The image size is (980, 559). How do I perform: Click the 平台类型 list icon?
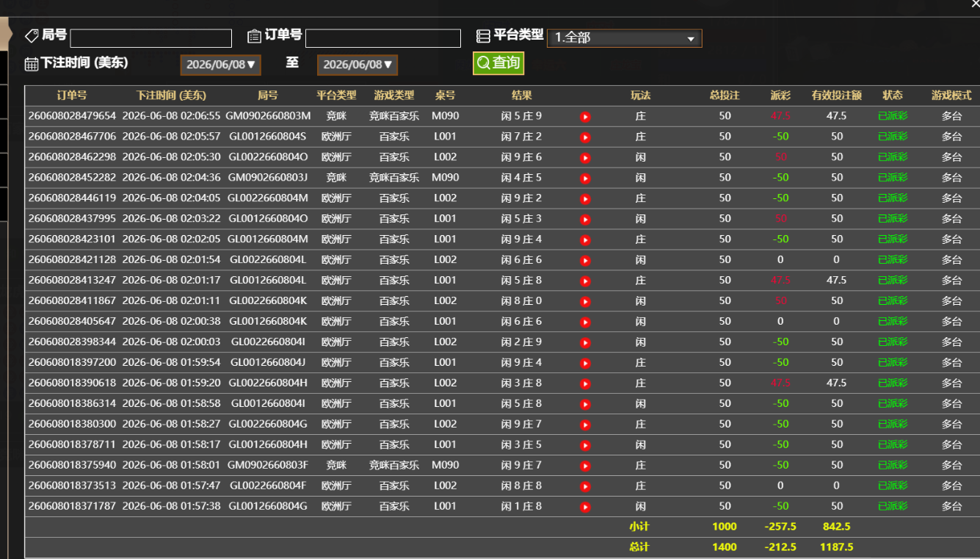pyautogui.click(x=483, y=36)
